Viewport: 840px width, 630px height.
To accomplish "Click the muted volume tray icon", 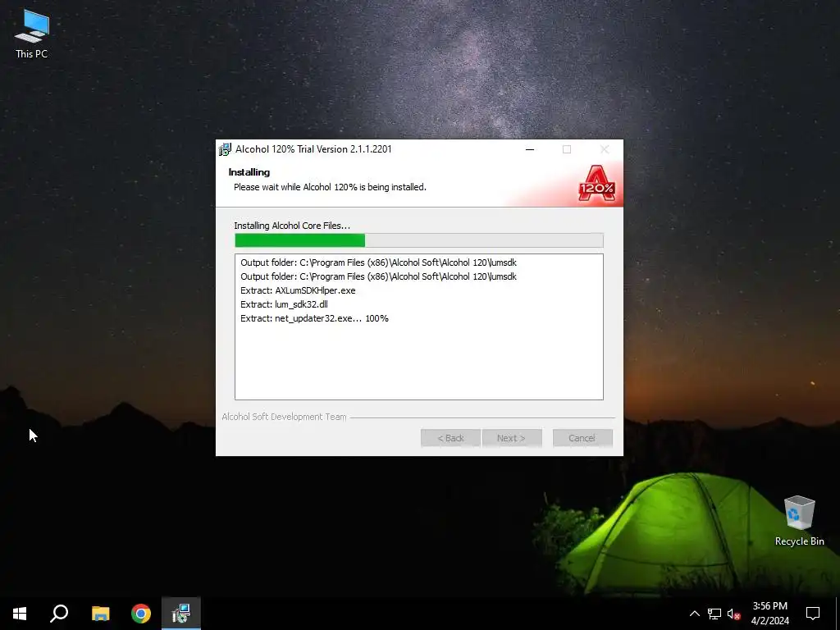I will click(x=733, y=614).
